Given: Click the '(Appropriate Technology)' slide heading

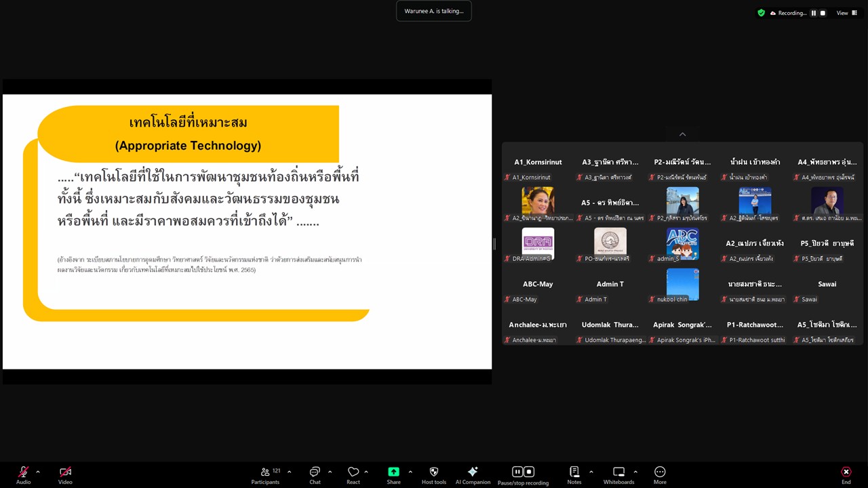Looking at the screenshot, I should [188, 146].
